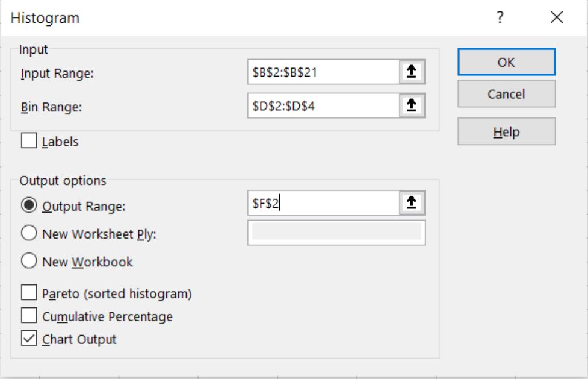
Task: Select the Output Range radio button
Action: (29, 205)
